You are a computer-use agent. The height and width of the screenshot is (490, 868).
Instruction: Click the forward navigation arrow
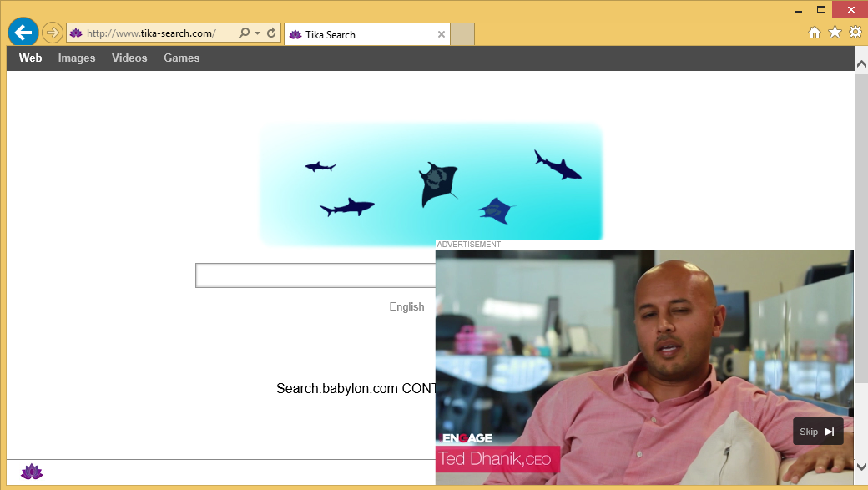coord(51,32)
